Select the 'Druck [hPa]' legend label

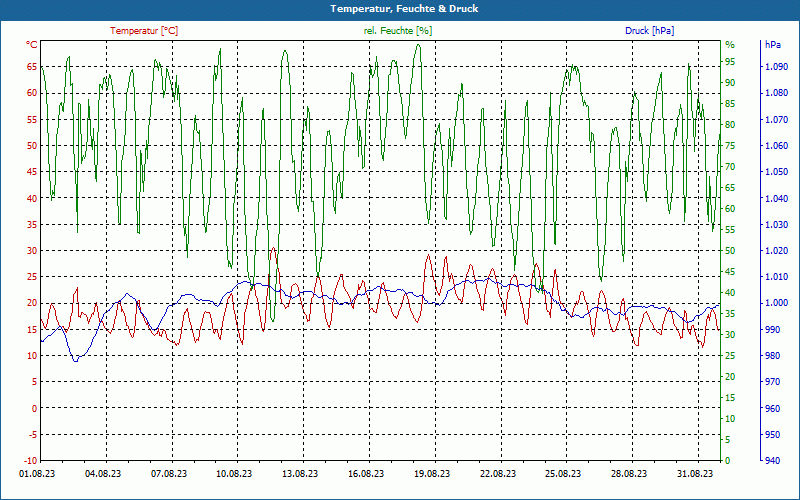point(649,31)
